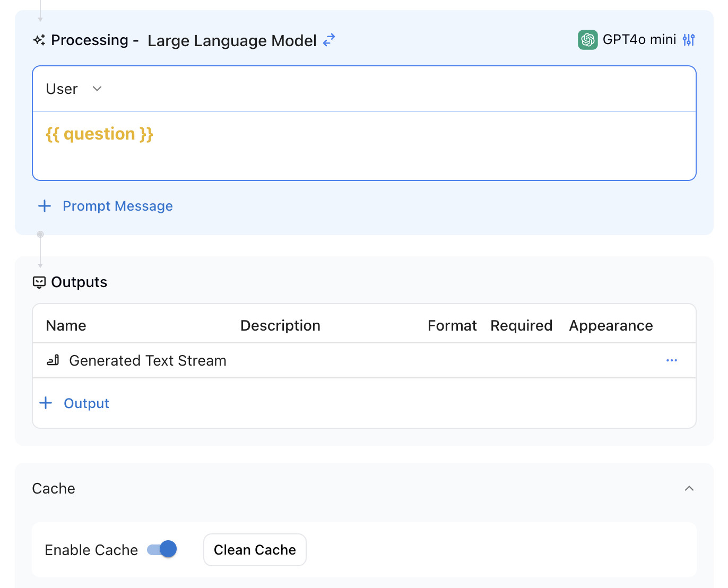This screenshot has width=728, height=588.
Task: Click the swap arrows beside Large Language Model
Action: click(x=329, y=40)
